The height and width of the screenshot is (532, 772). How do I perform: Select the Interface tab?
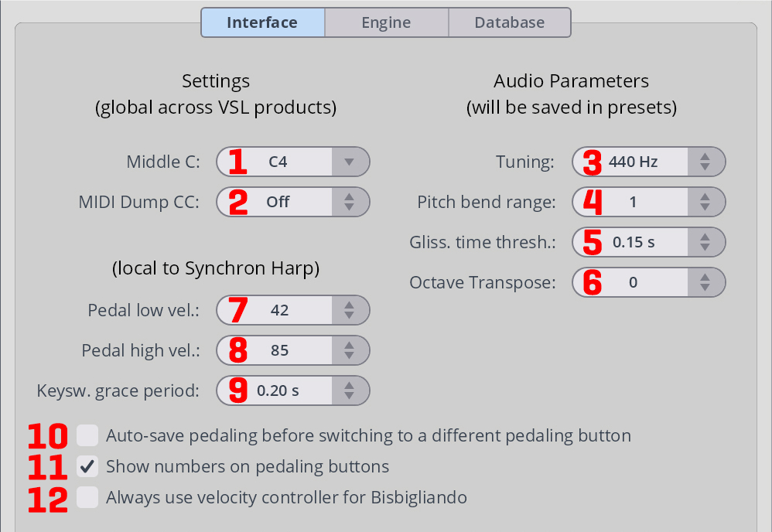coord(262,22)
